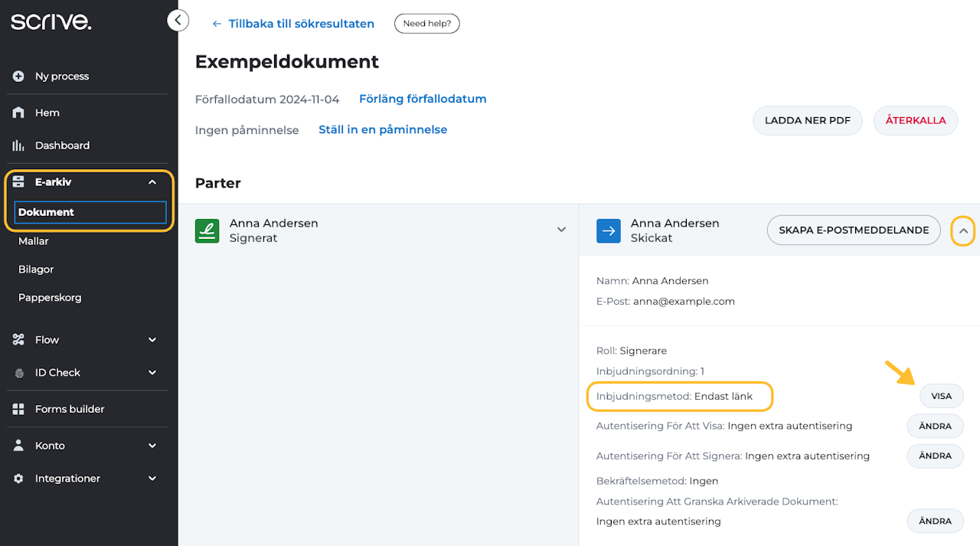Click the VISA button for invitation link

(x=941, y=396)
